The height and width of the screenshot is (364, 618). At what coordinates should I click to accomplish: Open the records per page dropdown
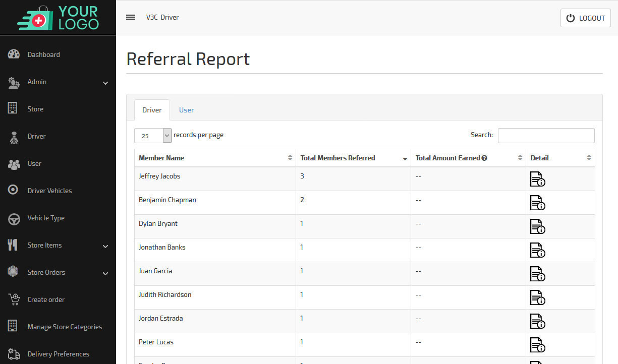153,136
